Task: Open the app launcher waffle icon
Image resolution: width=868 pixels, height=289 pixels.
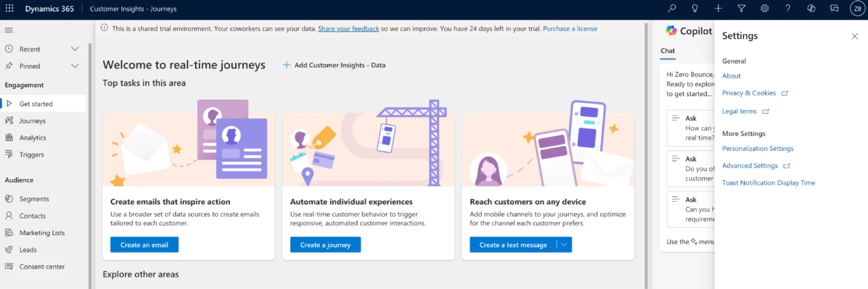Action: (x=9, y=9)
